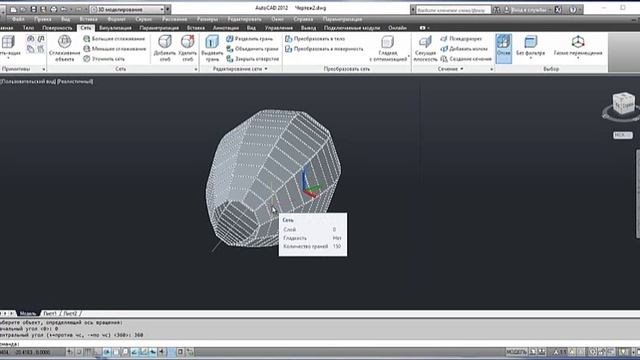Click the Реалистичный visual style viewport label
640x360 pixels.
(x=75, y=82)
